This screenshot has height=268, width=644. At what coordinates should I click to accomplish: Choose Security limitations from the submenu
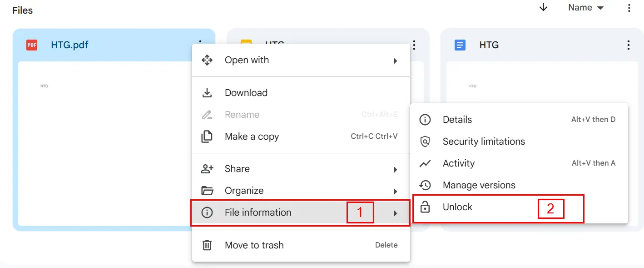[x=483, y=141]
